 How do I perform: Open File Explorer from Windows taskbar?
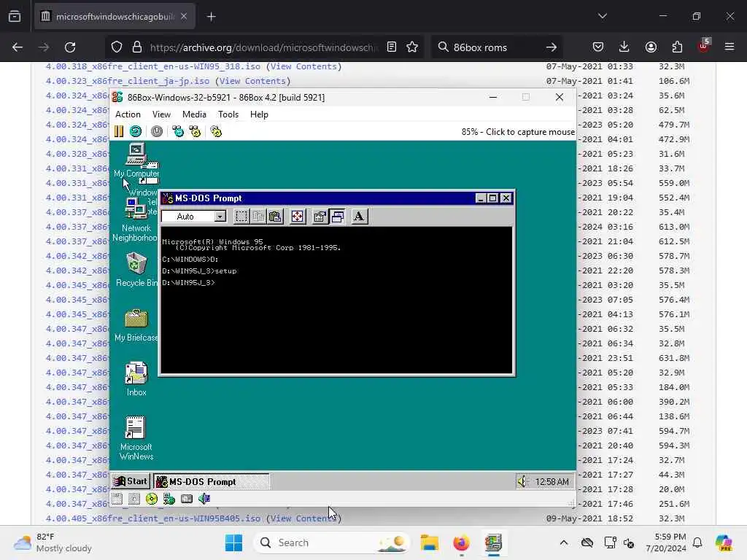click(x=429, y=542)
